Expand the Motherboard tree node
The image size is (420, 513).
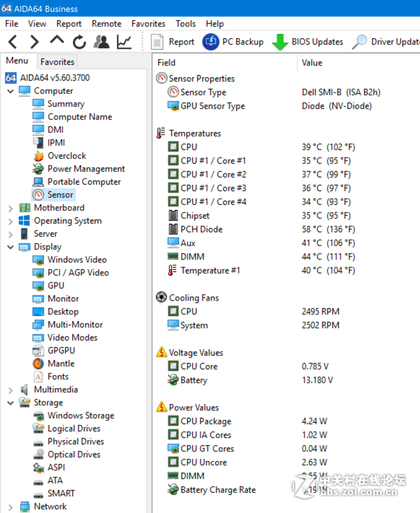click(x=10, y=208)
